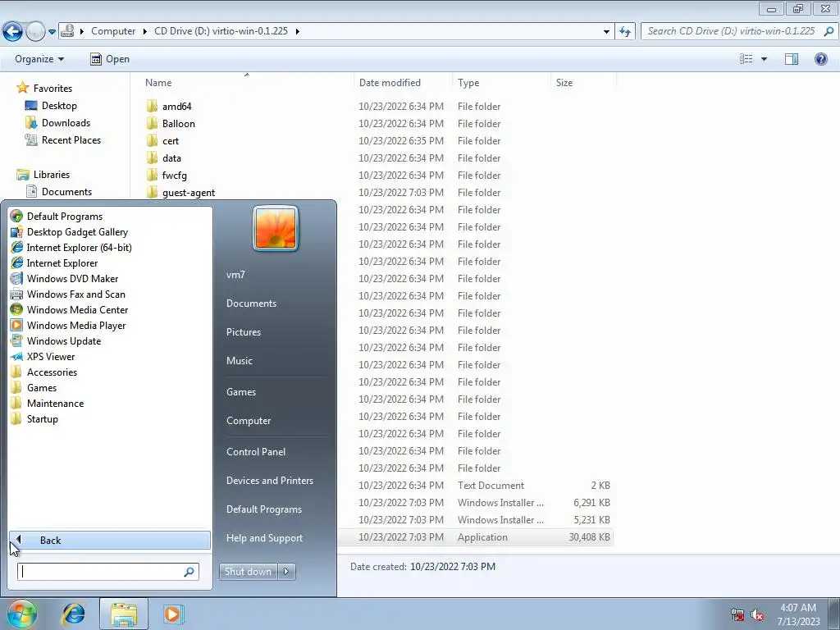
Task: Click the Refresh button in address bar
Action: pos(624,31)
